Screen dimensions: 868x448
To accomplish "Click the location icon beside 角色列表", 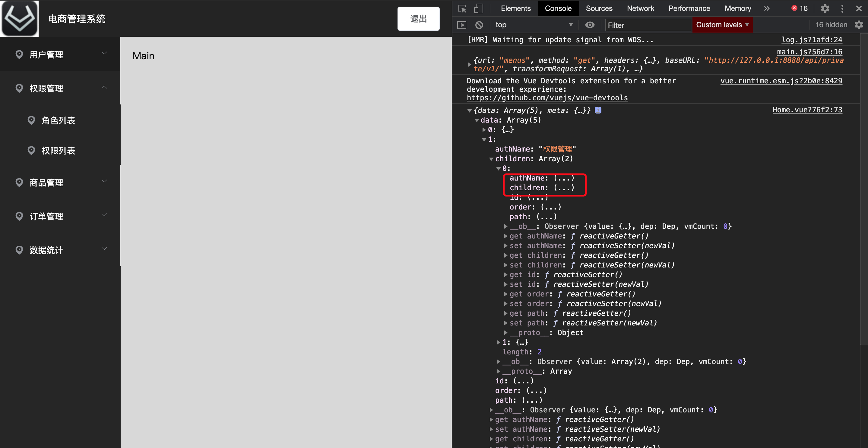I will click(31, 120).
